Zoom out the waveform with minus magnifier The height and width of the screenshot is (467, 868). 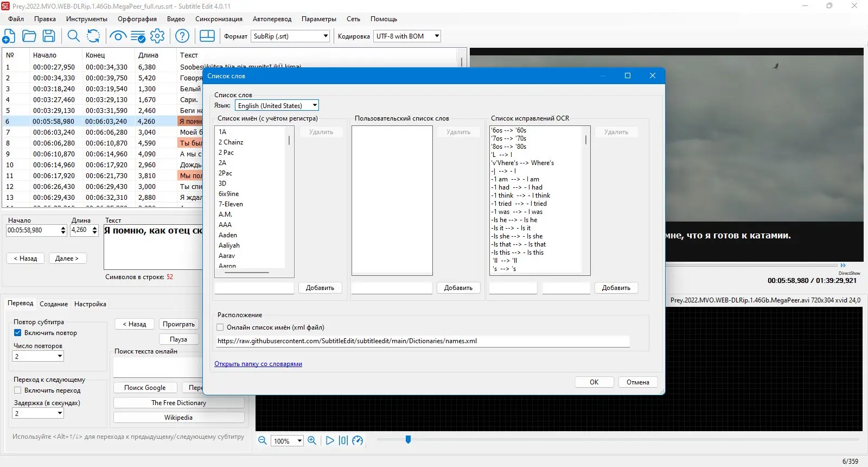[x=263, y=440]
